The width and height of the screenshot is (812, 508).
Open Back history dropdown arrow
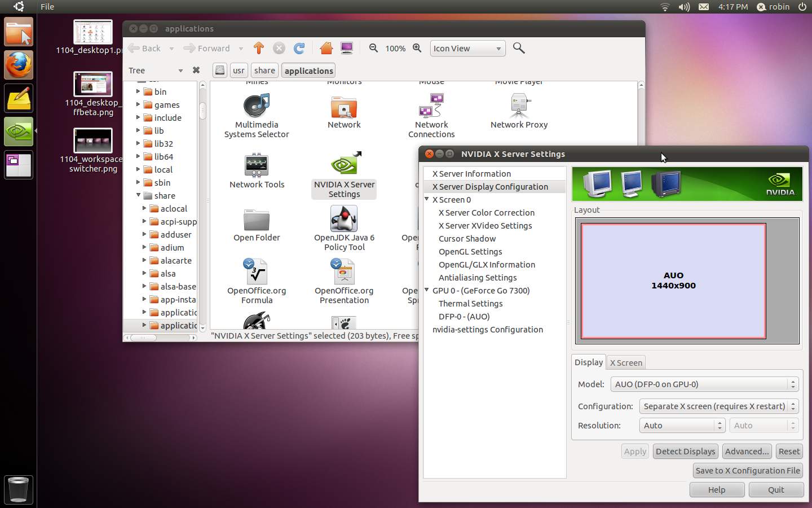click(171, 49)
